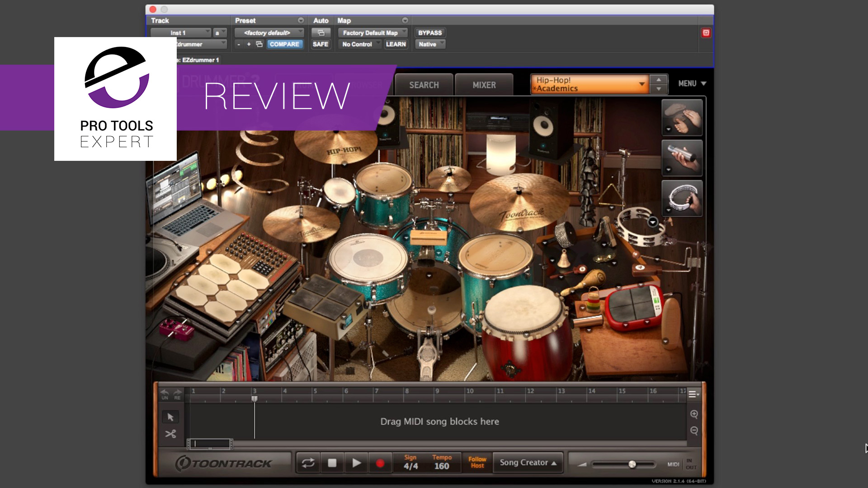Switch to the SEARCH tab
This screenshot has width=868, height=488.
424,85
